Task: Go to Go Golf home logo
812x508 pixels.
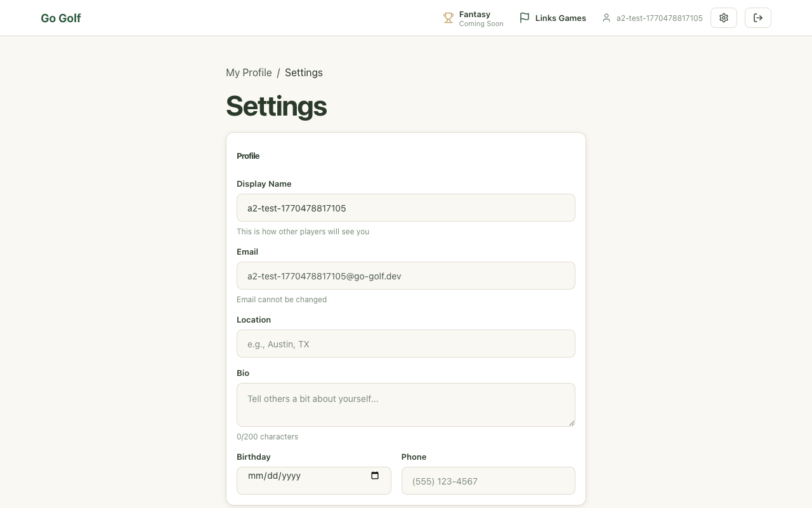Action: pyautogui.click(x=61, y=18)
